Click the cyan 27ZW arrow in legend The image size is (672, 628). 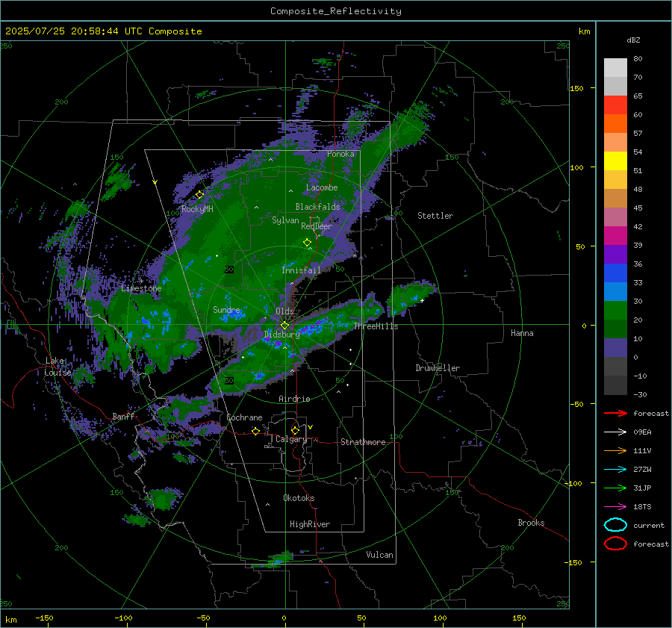615,470
